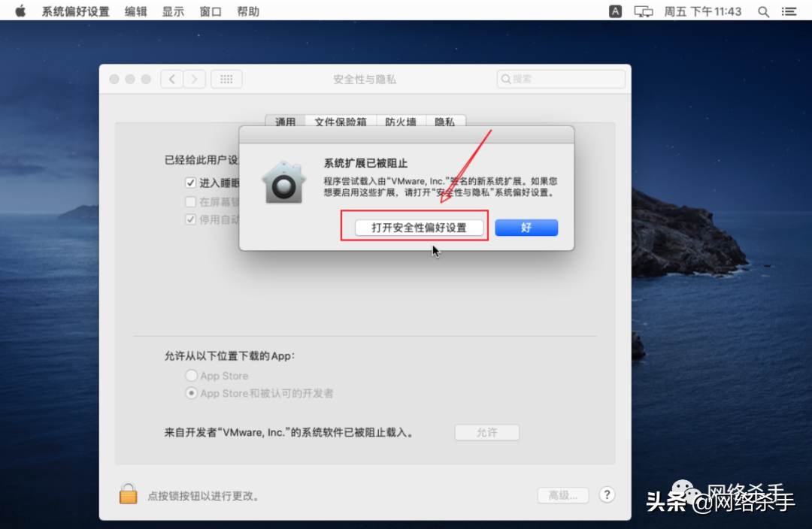This screenshot has height=529, width=812.
Task: Go forward with the right arrow button
Action: coord(194,79)
